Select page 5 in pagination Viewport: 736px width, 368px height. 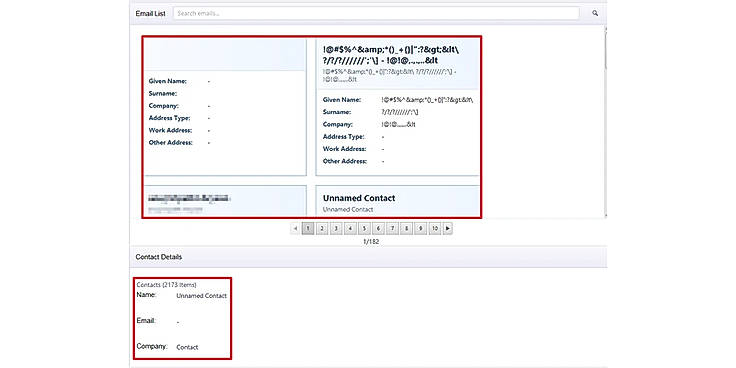[x=364, y=229]
